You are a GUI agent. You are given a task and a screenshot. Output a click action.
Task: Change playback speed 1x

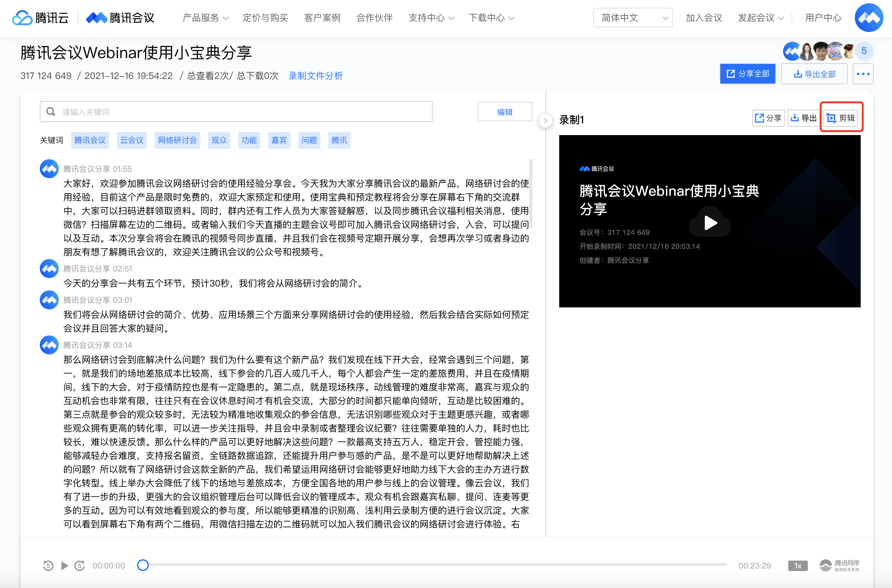coord(797,565)
